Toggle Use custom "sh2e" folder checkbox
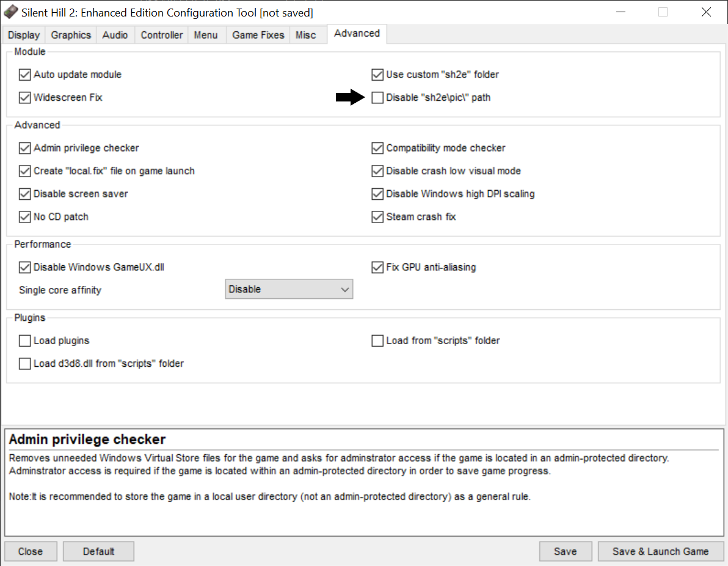 pyautogui.click(x=377, y=75)
